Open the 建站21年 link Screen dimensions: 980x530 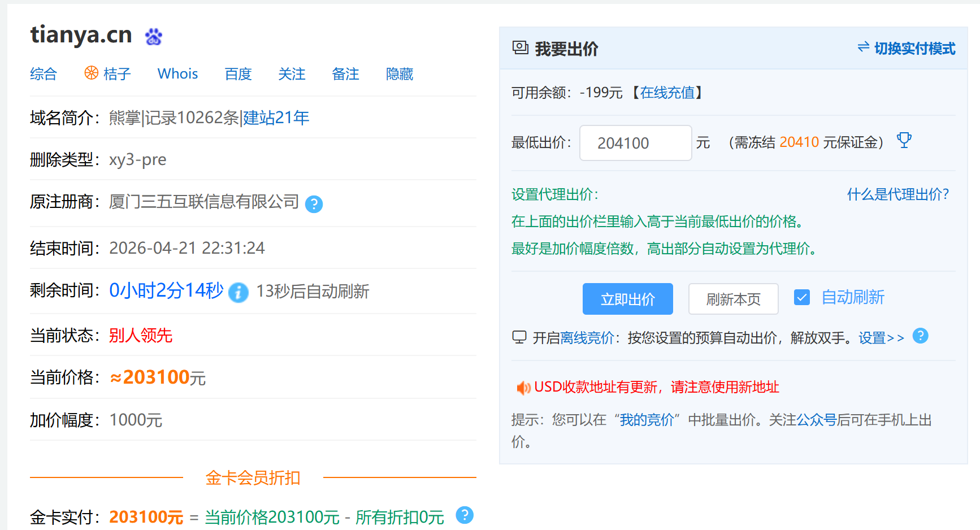276,118
